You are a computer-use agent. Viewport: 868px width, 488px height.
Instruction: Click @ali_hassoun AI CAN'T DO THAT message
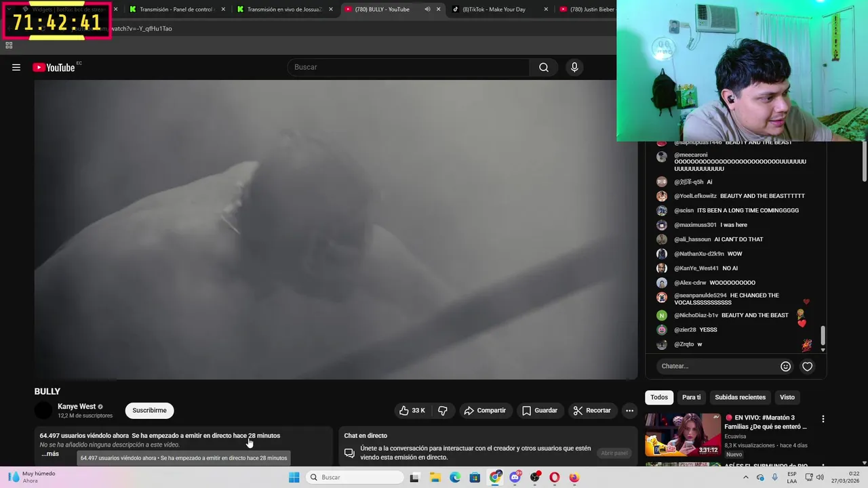pyautogui.click(x=718, y=239)
